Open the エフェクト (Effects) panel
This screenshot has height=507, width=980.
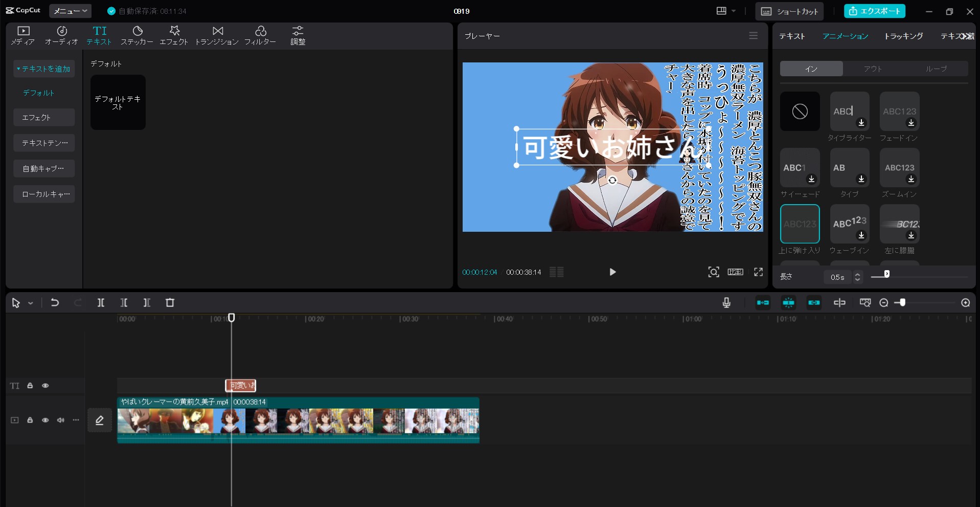pyautogui.click(x=174, y=35)
